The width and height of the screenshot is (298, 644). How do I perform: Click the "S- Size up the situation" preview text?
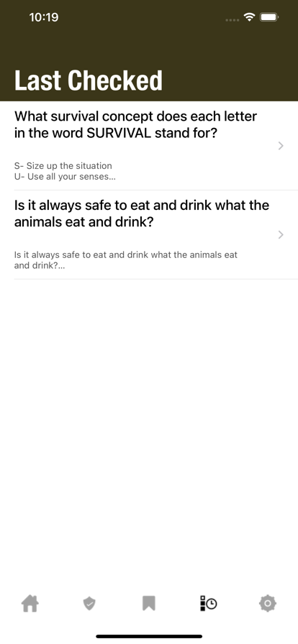click(x=63, y=166)
